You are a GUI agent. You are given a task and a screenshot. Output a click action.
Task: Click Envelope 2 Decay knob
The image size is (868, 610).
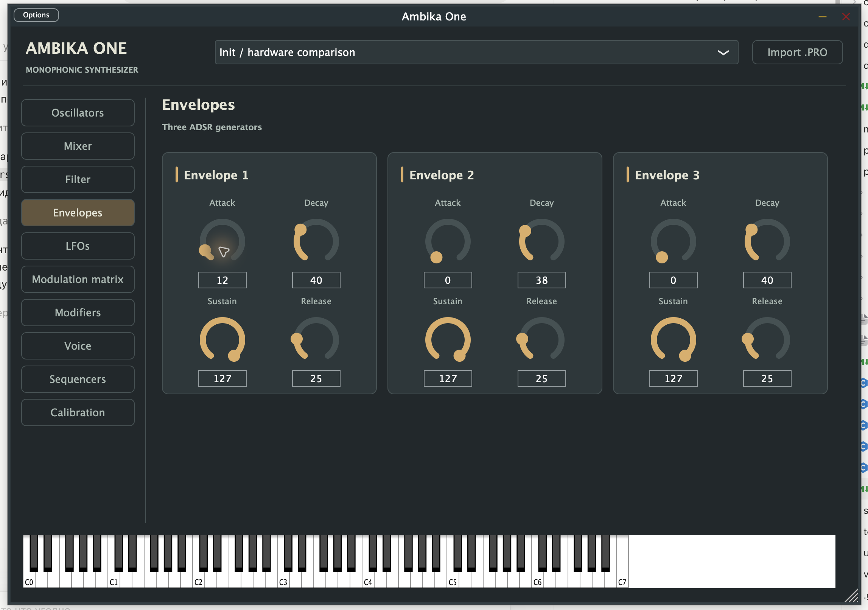[x=542, y=241]
